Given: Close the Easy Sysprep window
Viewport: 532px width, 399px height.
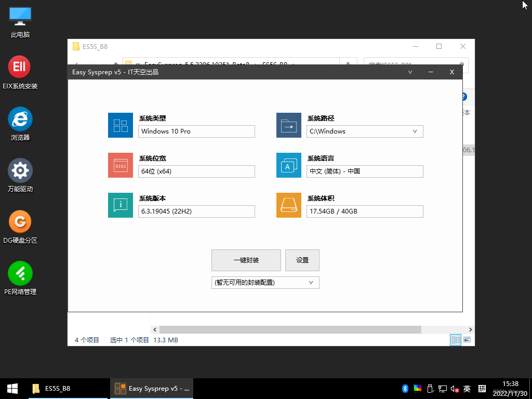Looking at the screenshot, I should tap(451, 72).
